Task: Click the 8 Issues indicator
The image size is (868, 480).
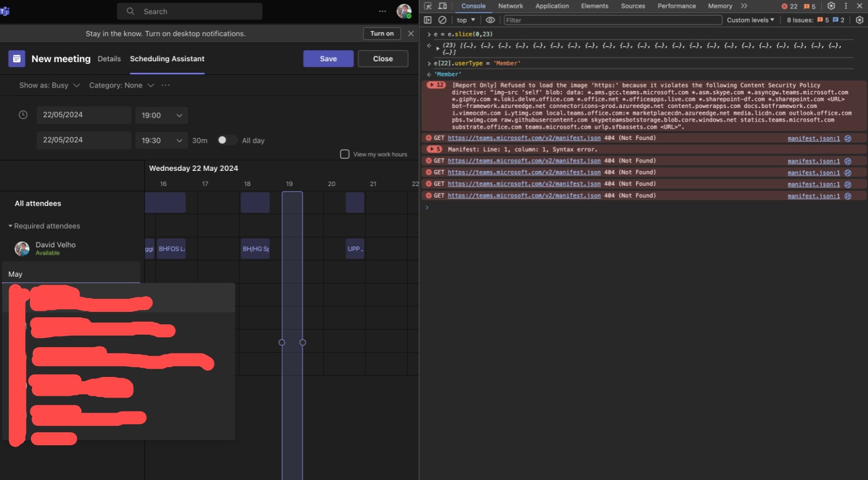Action: click(815, 20)
